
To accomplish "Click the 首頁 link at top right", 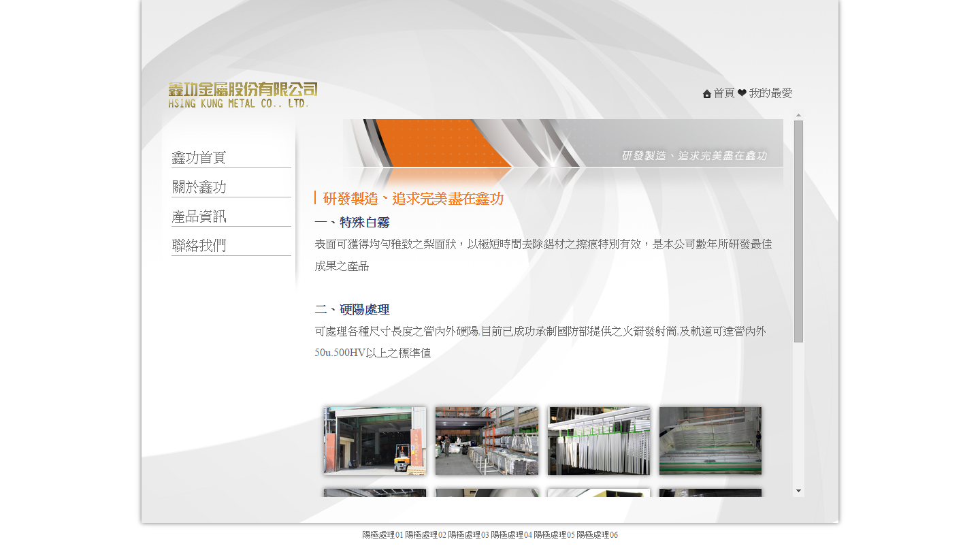I will [723, 93].
